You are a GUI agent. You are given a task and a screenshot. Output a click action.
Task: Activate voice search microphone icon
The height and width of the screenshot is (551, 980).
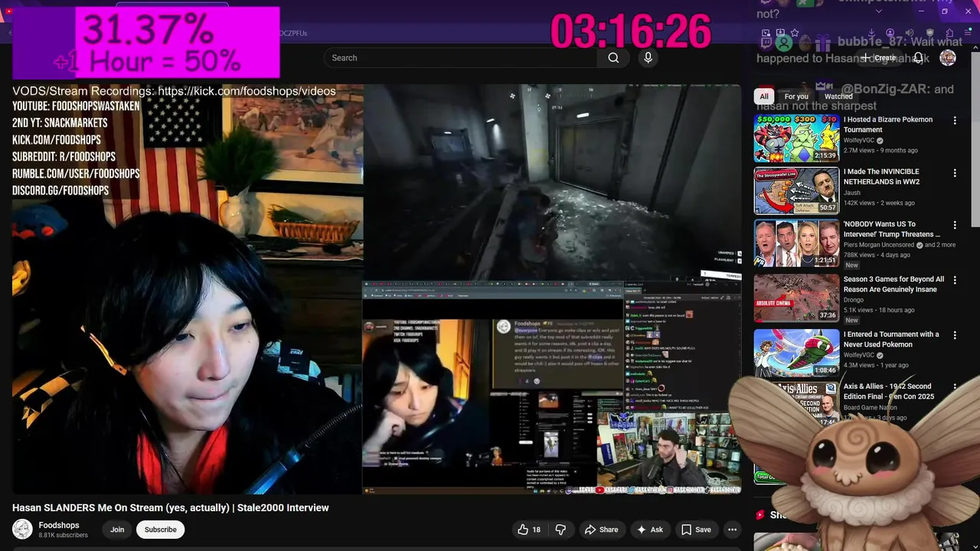click(648, 58)
